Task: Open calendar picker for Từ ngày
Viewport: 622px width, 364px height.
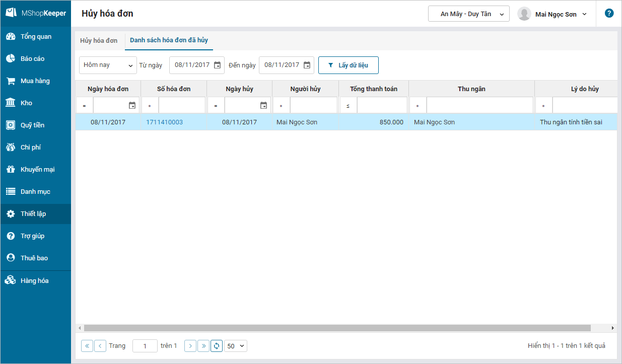Action: click(217, 65)
